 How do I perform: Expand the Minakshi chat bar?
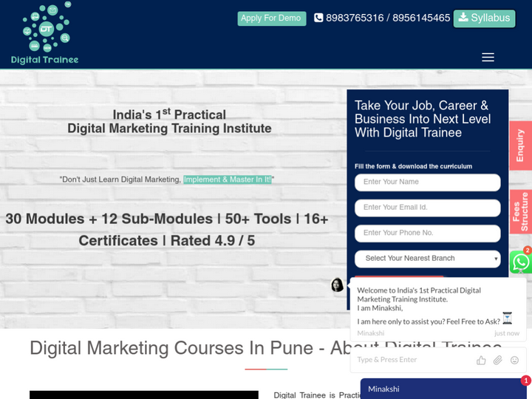tap(442, 389)
